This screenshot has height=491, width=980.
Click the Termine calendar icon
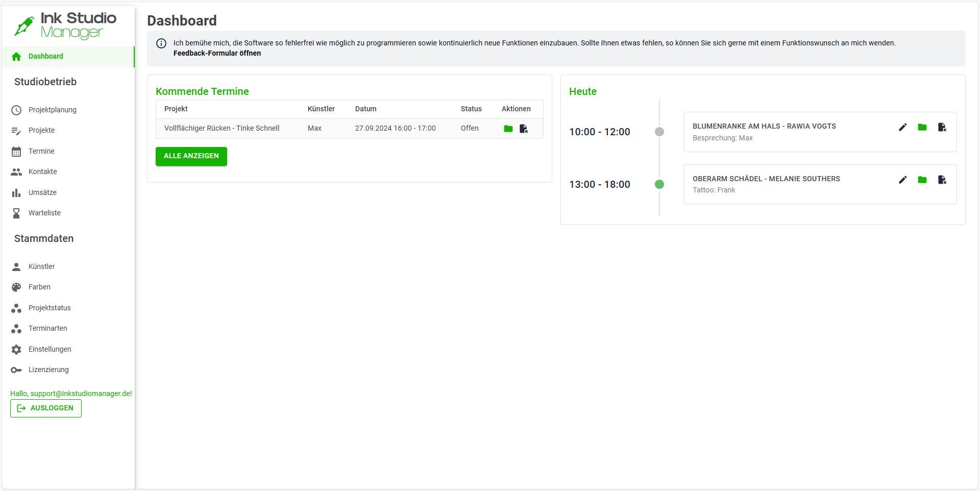(16, 152)
